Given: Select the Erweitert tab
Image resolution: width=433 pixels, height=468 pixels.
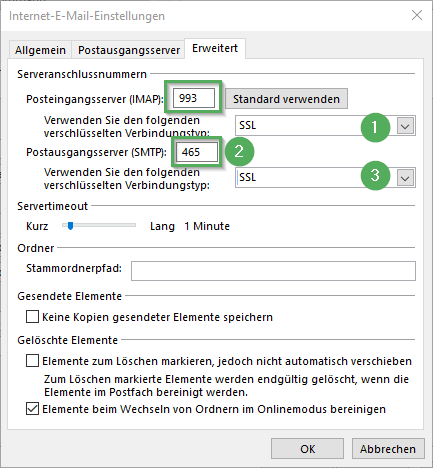Looking at the screenshot, I should 215,48.
